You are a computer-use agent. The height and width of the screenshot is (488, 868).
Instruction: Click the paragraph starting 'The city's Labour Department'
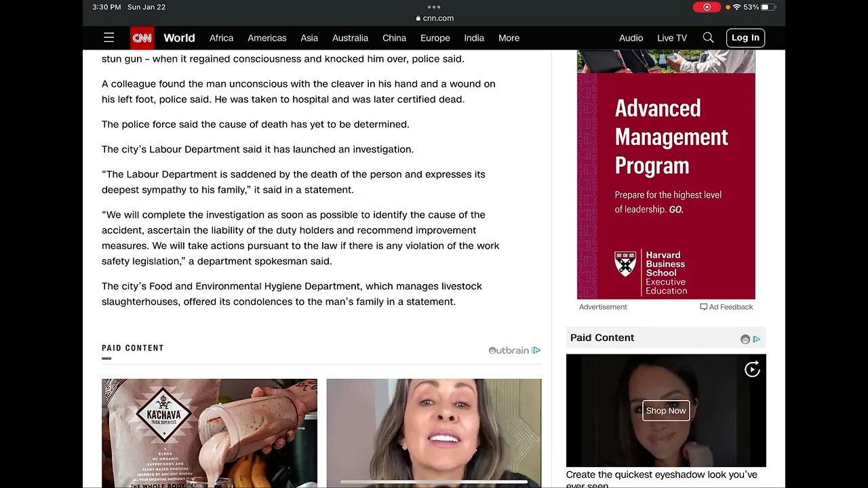coord(258,149)
